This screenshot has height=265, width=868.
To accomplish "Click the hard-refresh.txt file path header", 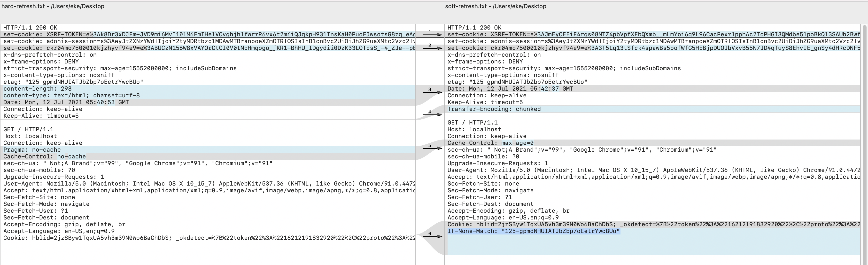I will pyautogui.click(x=53, y=6).
